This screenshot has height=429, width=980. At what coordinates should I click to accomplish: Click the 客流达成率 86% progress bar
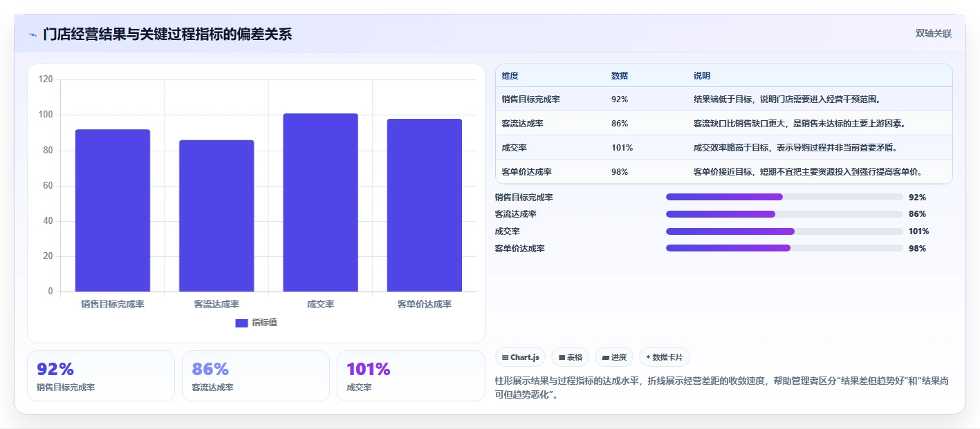(784, 214)
